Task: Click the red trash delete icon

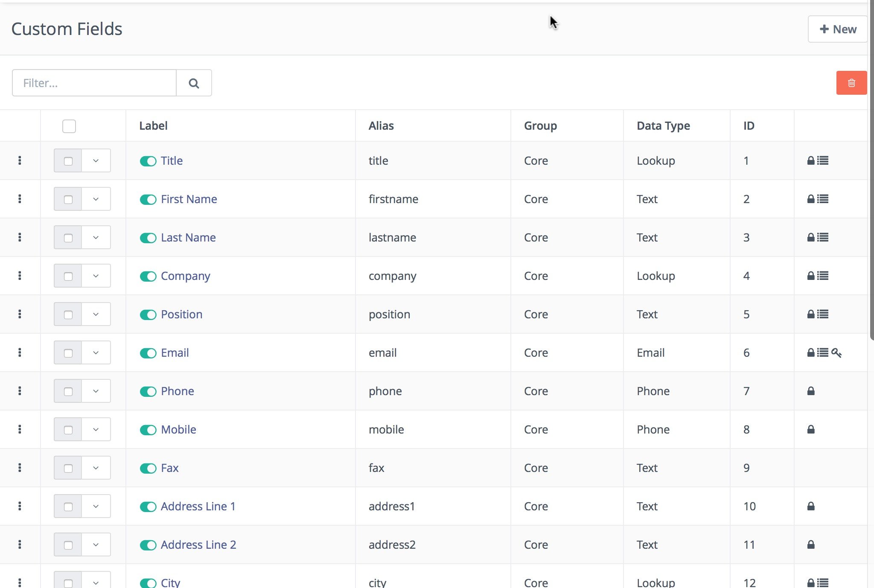Action: pyautogui.click(x=851, y=82)
